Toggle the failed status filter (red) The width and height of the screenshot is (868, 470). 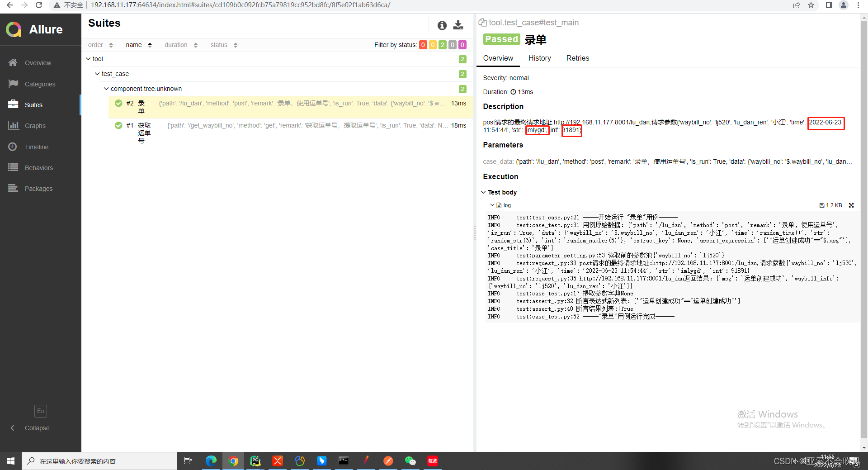pos(423,45)
